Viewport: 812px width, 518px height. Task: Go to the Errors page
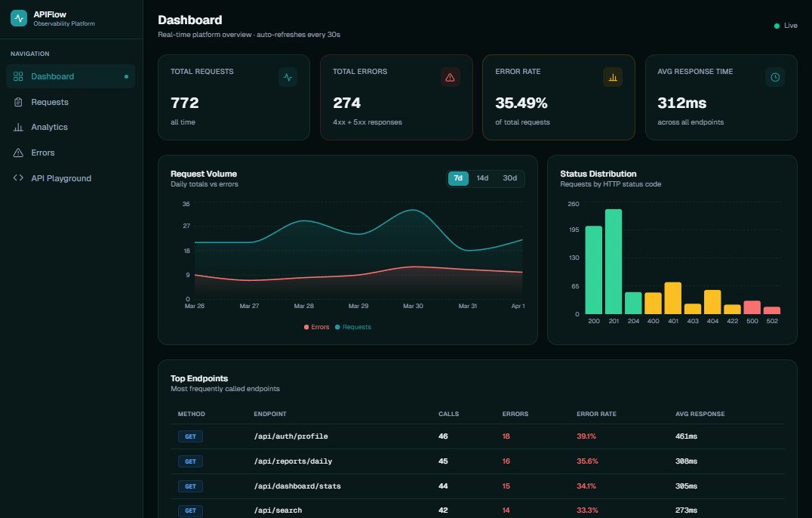(70, 153)
